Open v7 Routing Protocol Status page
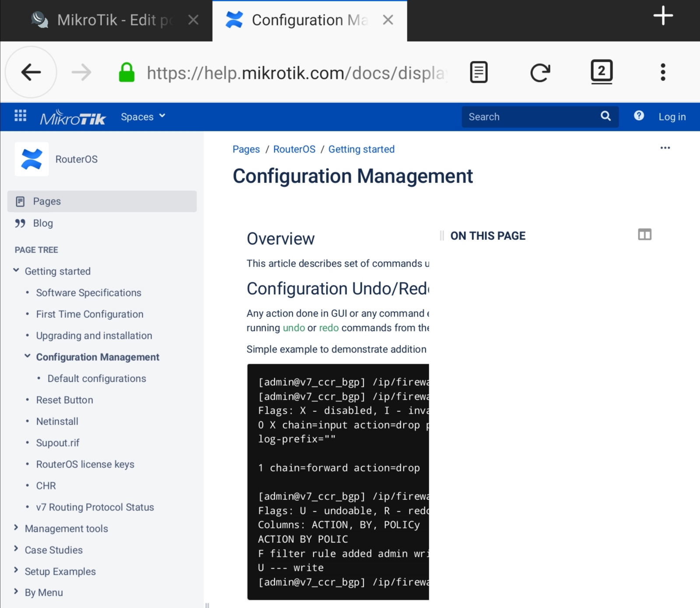This screenshot has height=608, width=700. click(95, 507)
